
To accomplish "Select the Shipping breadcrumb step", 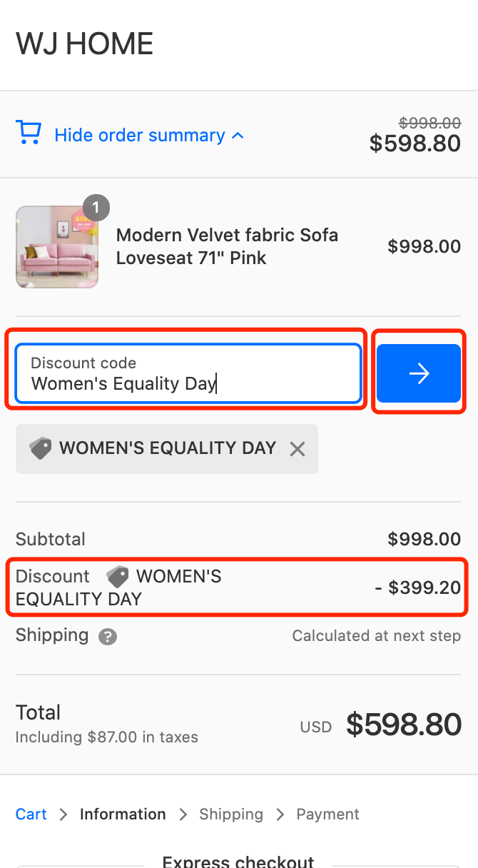I will click(231, 814).
